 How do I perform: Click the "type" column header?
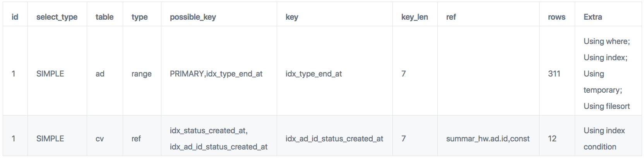coord(140,17)
